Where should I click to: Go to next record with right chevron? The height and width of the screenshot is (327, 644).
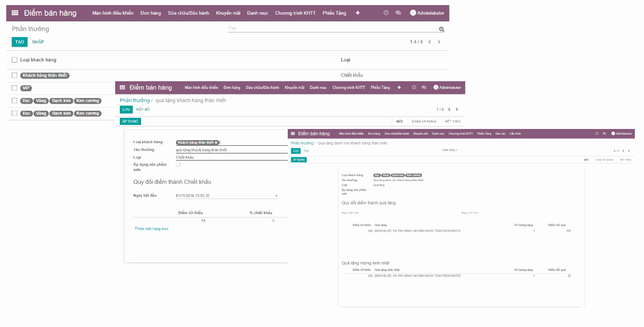tap(456, 109)
